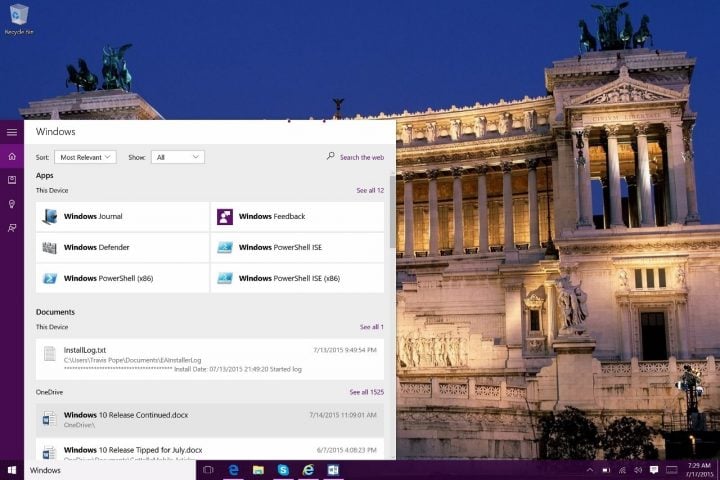Open the Notebook icon in the sidebar
The height and width of the screenshot is (480, 720).
click(12, 180)
